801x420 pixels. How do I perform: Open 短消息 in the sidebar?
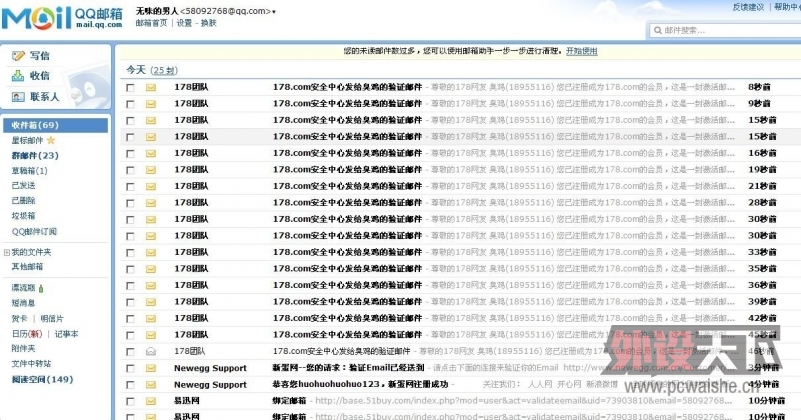(23, 304)
